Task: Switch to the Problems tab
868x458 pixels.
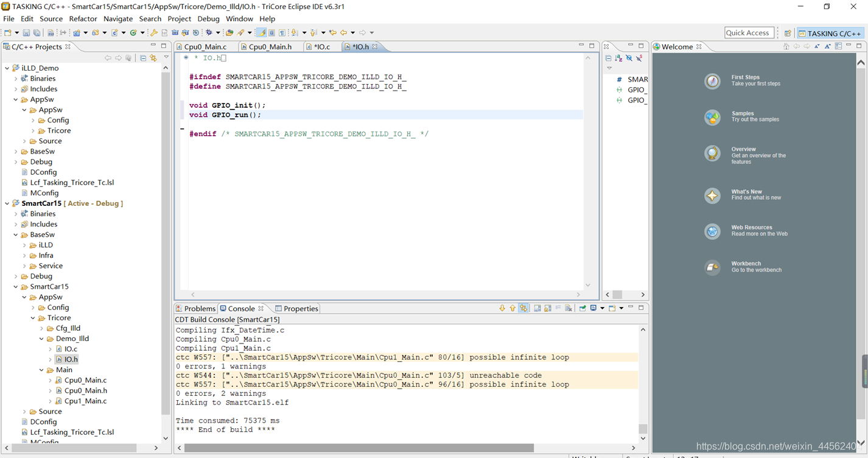Action: pos(195,309)
